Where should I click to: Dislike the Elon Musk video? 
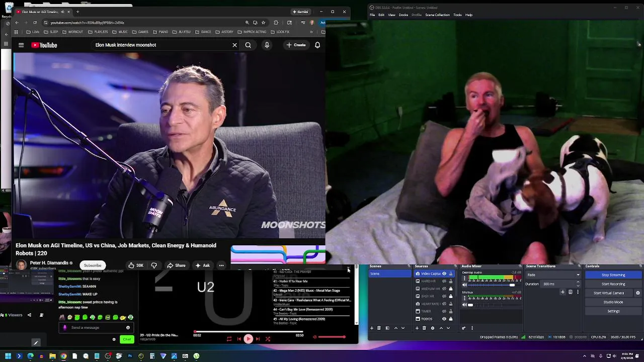154,265
